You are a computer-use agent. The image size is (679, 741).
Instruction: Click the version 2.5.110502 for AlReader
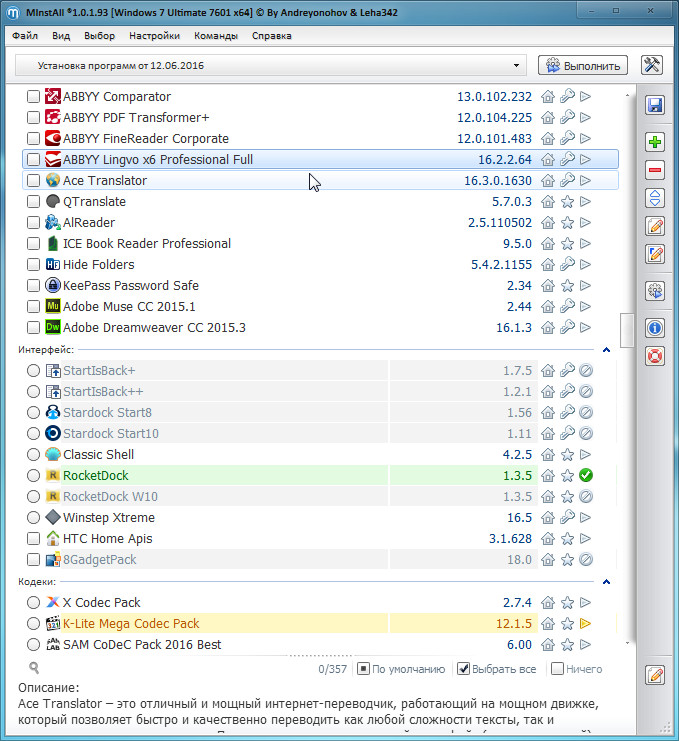[x=500, y=223]
